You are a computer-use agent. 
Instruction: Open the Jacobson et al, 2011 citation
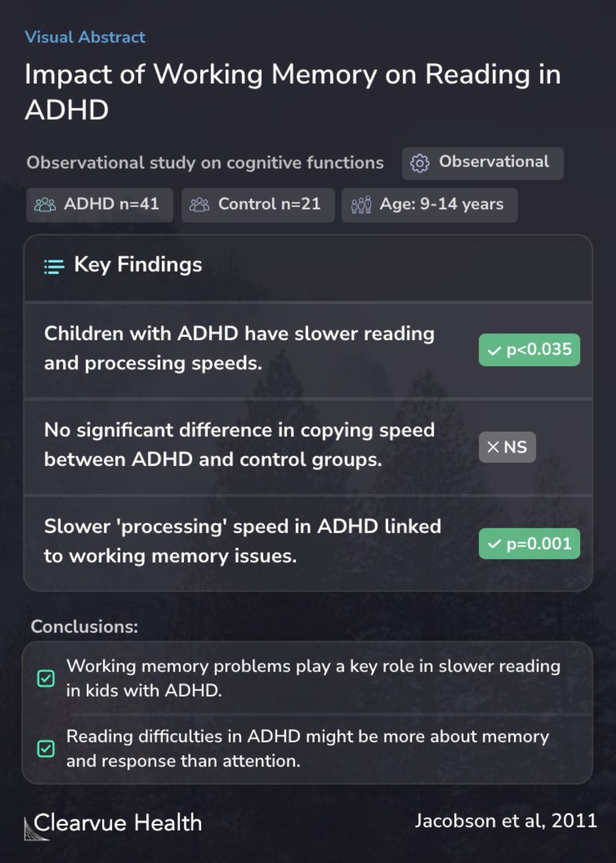[x=506, y=821]
